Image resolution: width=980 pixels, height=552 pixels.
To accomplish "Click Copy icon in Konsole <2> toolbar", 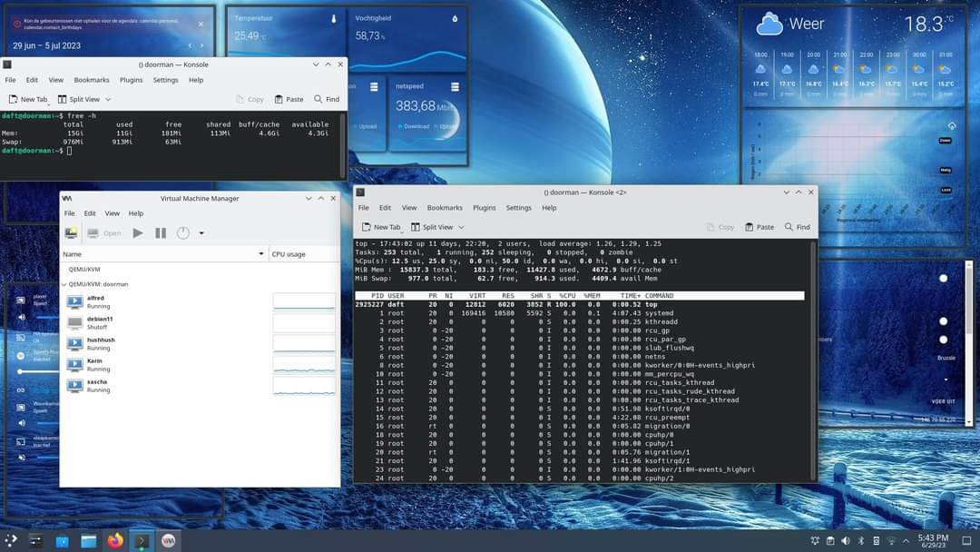I will coord(710,227).
